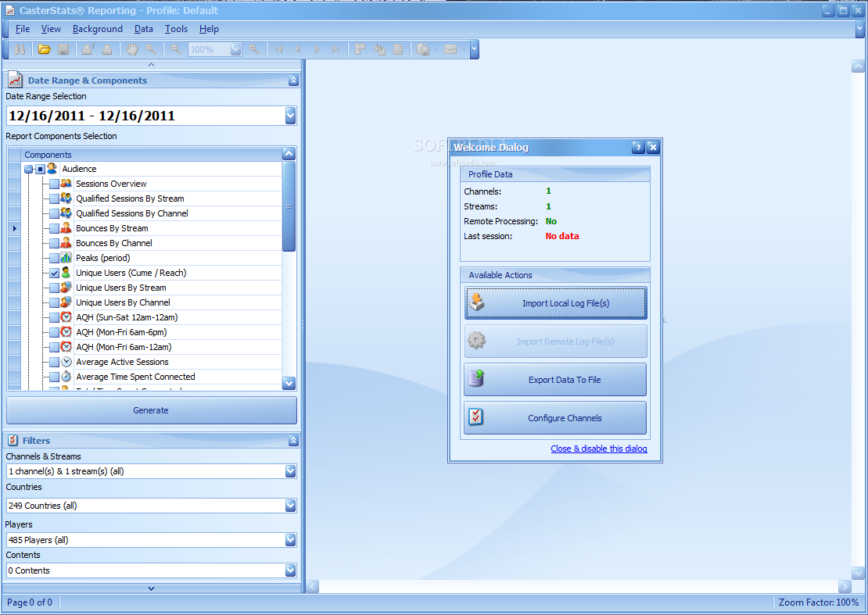Click the print setup icon with question mark
Screen dimensions: 868x615
[x=88, y=49]
